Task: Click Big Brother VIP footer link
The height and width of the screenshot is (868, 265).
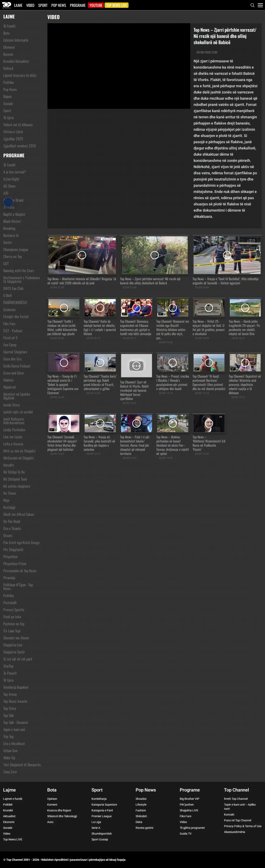Action: click(x=190, y=799)
